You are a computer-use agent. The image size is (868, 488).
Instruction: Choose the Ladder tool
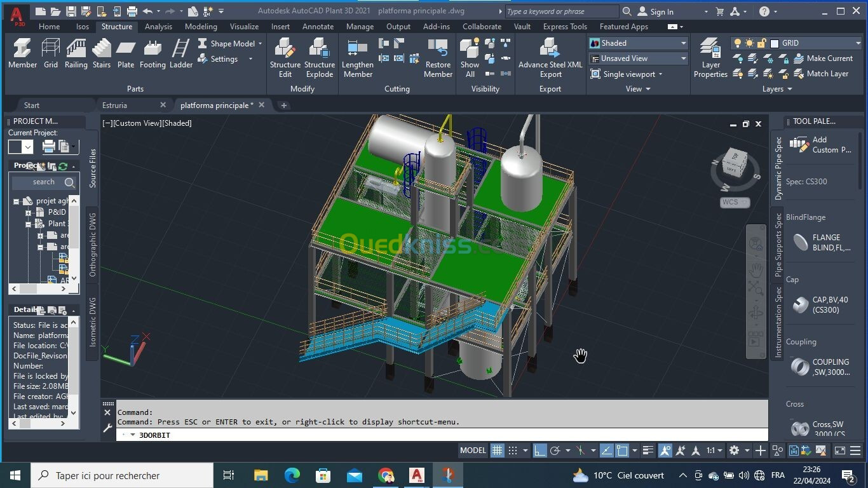click(181, 53)
